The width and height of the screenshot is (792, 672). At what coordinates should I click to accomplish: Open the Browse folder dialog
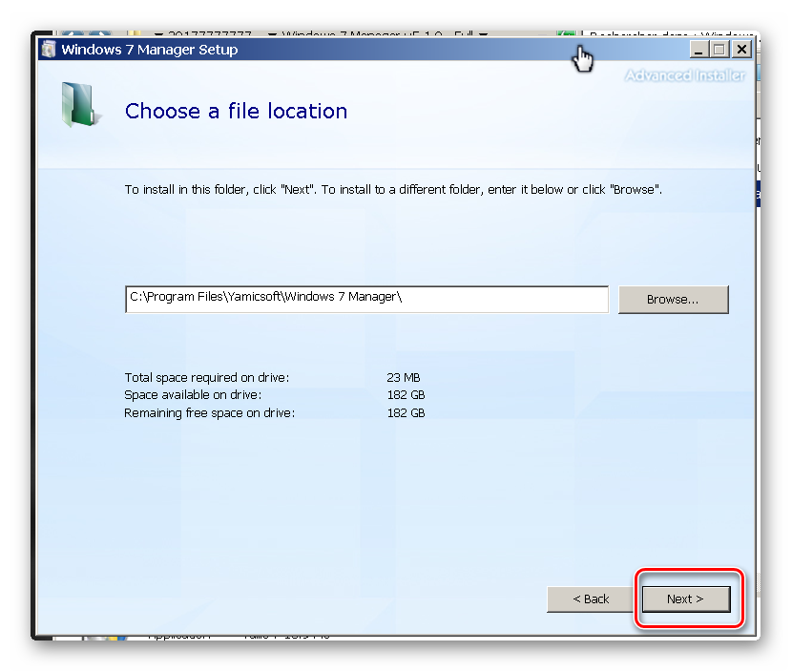pyautogui.click(x=673, y=299)
